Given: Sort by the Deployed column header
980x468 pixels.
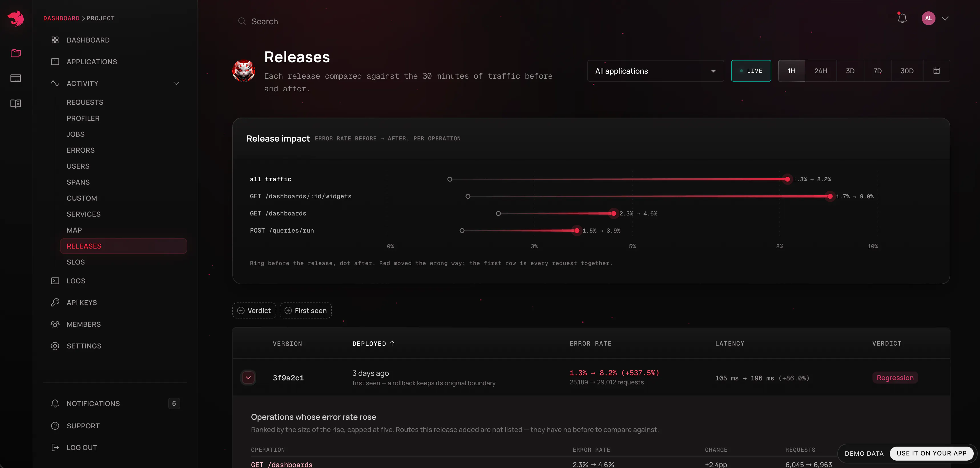Looking at the screenshot, I should click(373, 344).
